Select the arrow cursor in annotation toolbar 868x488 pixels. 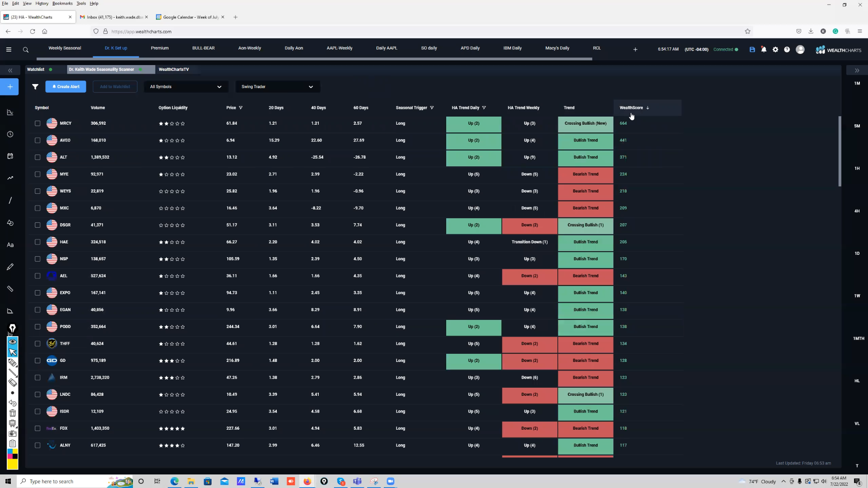coord(13,352)
